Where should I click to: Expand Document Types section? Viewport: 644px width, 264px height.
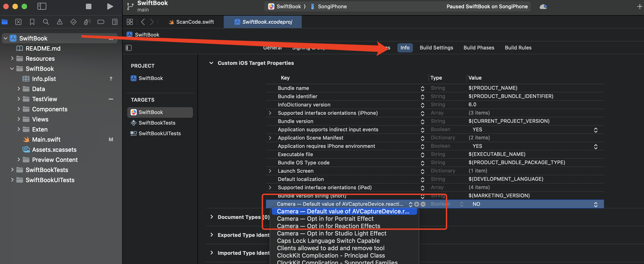point(212,217)
